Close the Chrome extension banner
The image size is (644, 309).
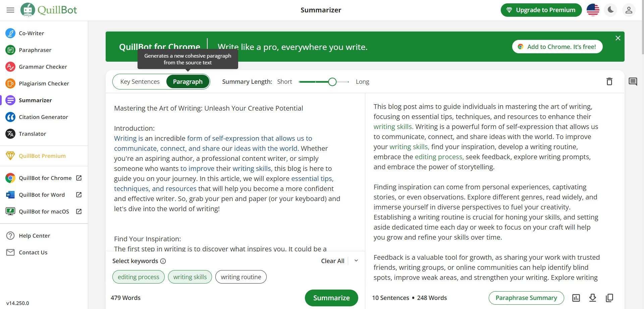coord(618,38)
